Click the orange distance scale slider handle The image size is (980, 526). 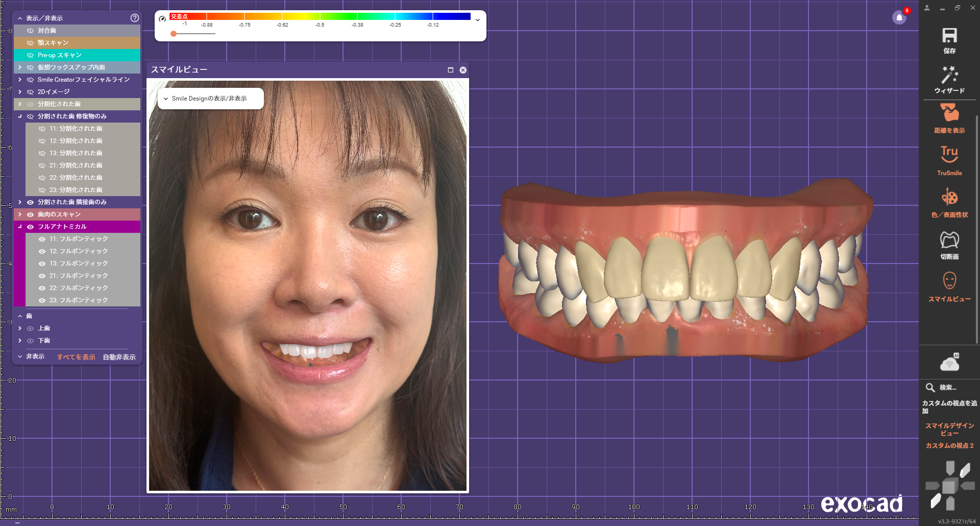click(174, 34)
